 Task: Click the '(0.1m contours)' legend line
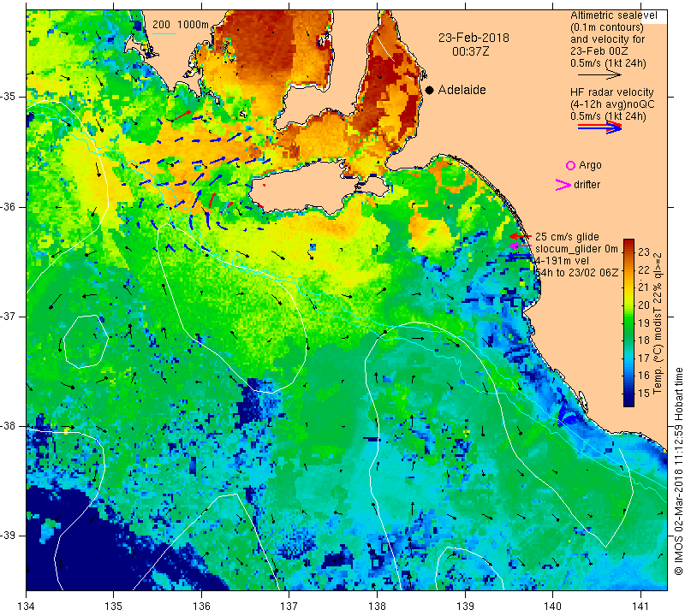(x=606, y=27)
